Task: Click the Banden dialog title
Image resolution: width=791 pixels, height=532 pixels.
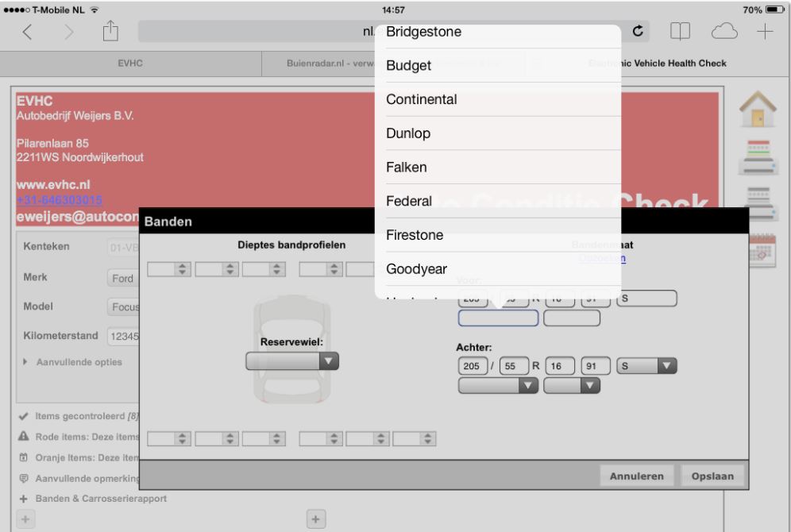Action: coord(168,222)
